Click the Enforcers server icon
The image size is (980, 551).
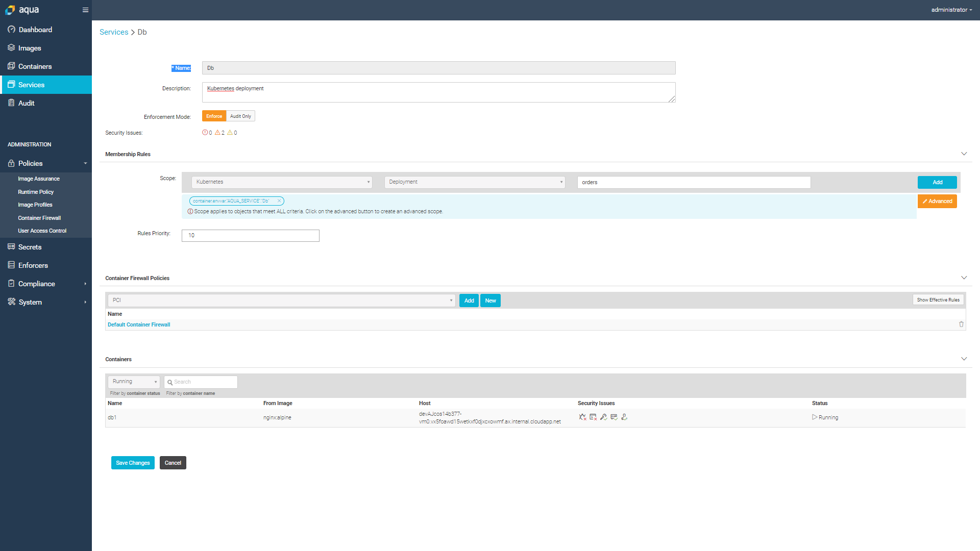11,265
